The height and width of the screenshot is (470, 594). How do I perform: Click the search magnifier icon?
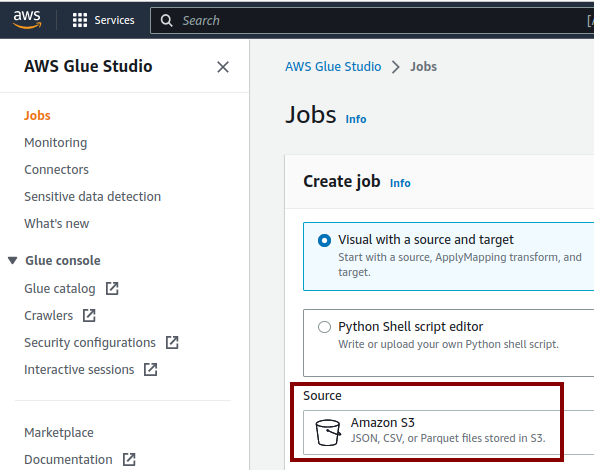pos(166,20)
